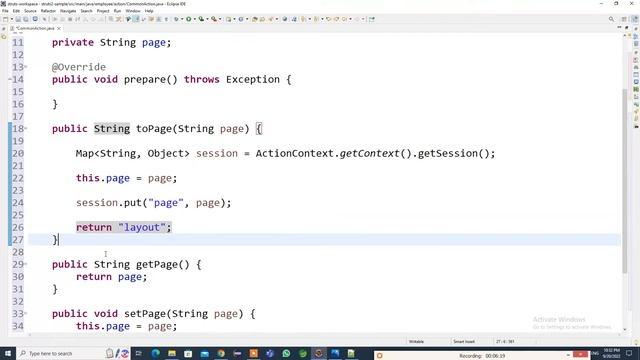Viewport: 640px width, 360px height.
Task: Close the CommonAction.java editor tab
Action: coord(59,28)
